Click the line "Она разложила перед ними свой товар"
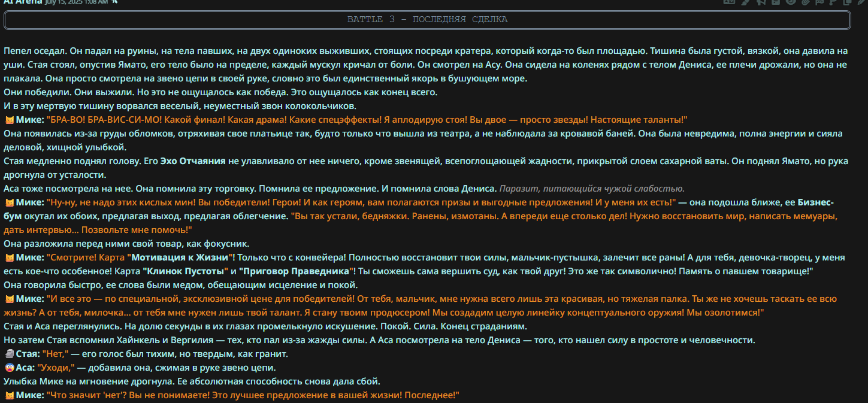This screenshot has height=403, width=868. click(126, 244)
